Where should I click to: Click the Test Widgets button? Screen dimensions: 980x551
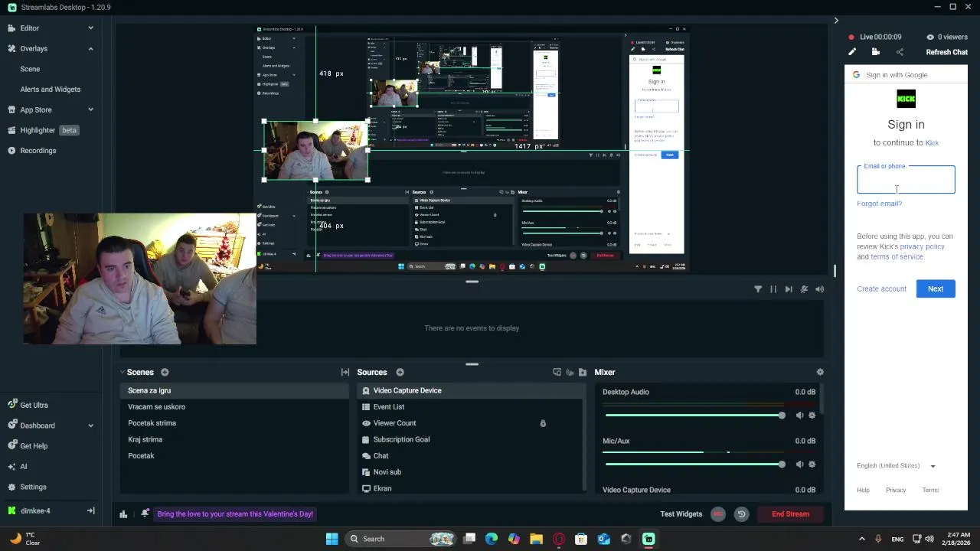[x=681, y=514]
